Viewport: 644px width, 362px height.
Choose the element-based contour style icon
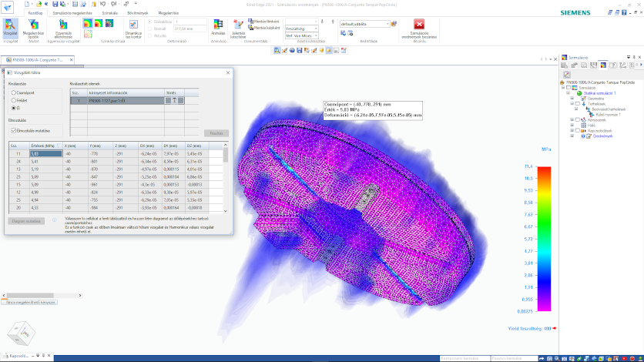click(109, 23)
